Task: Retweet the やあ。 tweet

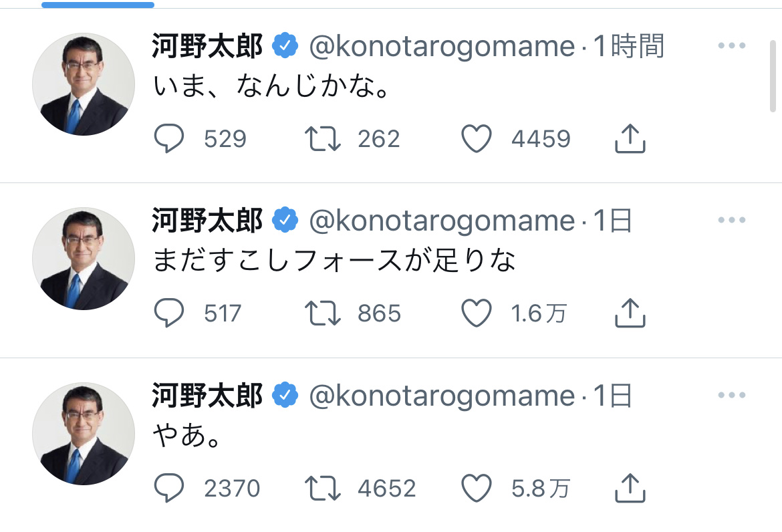Action: pos(323,488)
